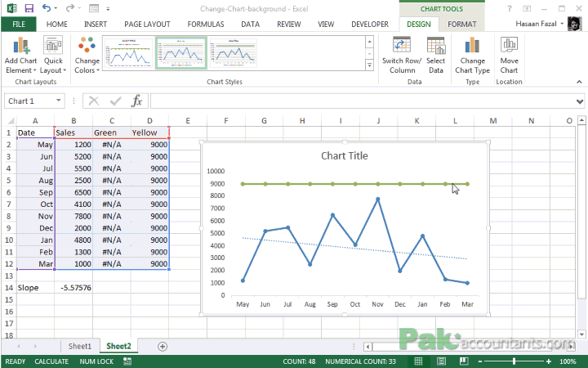Select row 13 header
Screen dimensions: 588x368
[8, 276]
